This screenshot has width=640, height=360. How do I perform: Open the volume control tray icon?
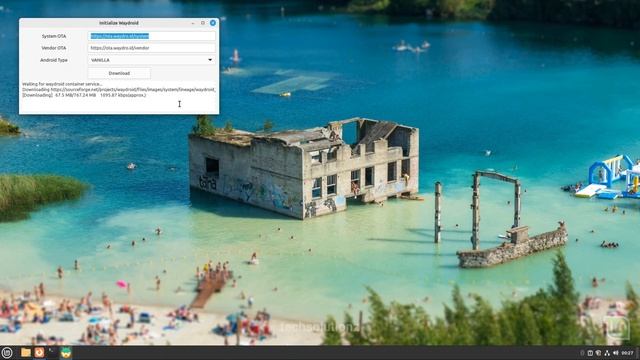tap(616, 353)
